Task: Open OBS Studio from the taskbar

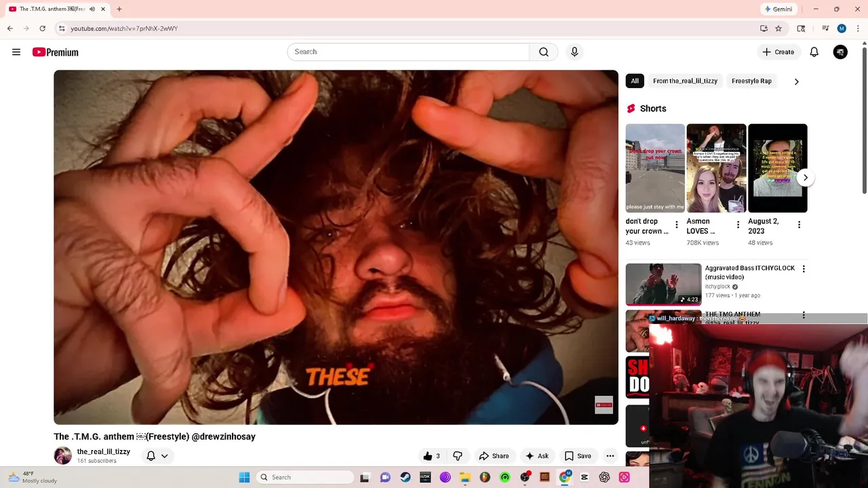Action: [525, 477]
